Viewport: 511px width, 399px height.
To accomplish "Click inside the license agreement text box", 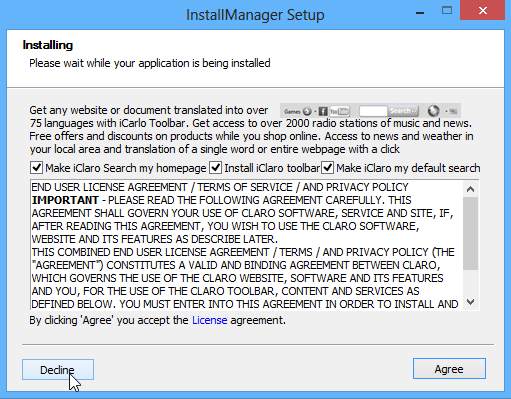I will [x=246, y=245].
